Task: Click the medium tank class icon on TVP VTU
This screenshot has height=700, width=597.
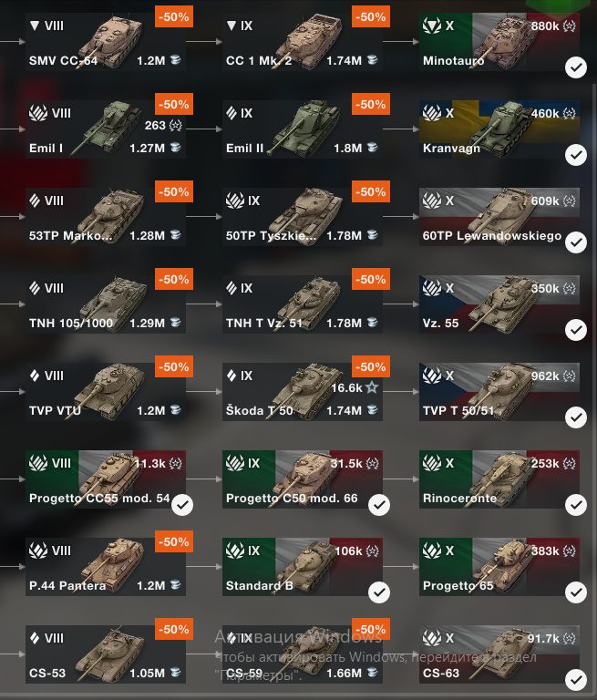Action: (x=35, y=376)
